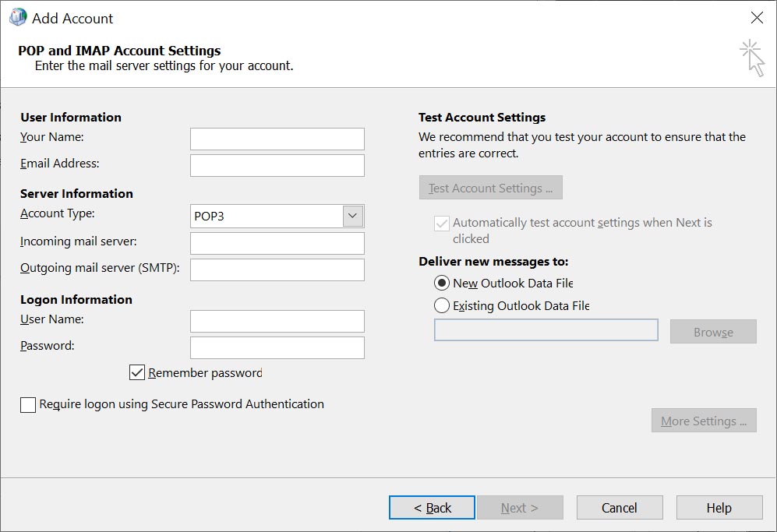The height and width of the screenshot is (532, 777).
Task: Click the 'Logon Information' section heading
Action: pos(76,300)
